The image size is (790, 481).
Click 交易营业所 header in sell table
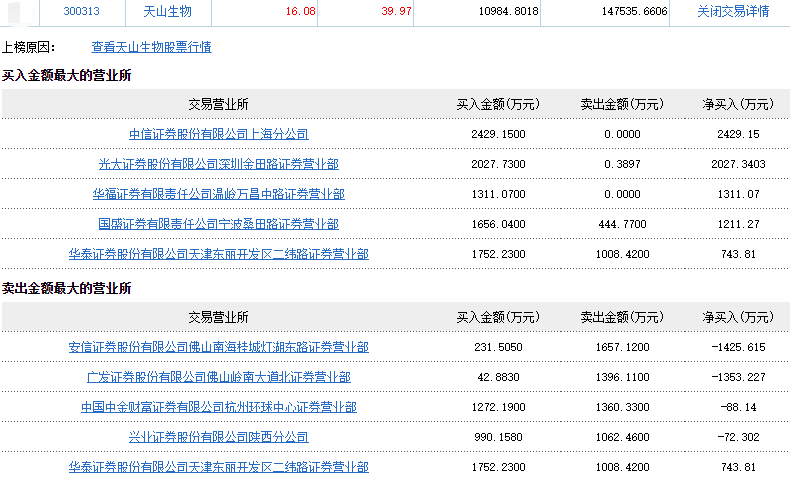tap(219, 317)
